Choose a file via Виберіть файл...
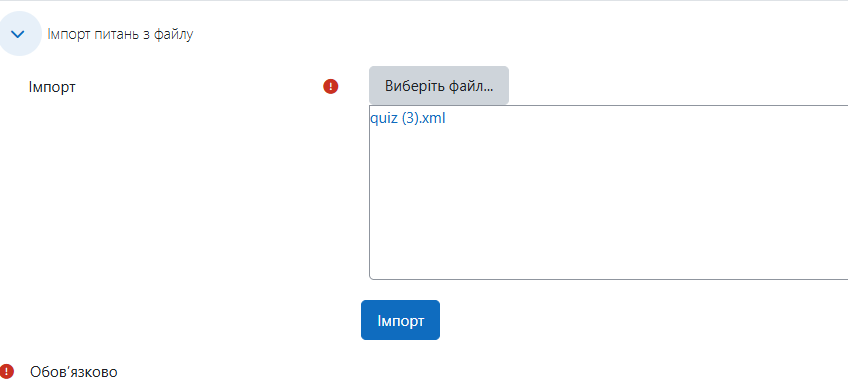Screen dimensions: 848x379 [x=439, y=85]
